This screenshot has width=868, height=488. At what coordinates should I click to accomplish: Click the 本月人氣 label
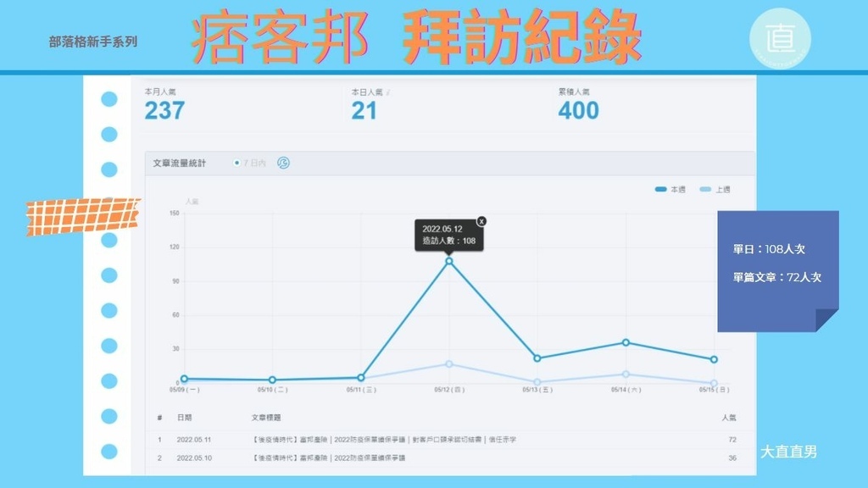tap(160, 91)
